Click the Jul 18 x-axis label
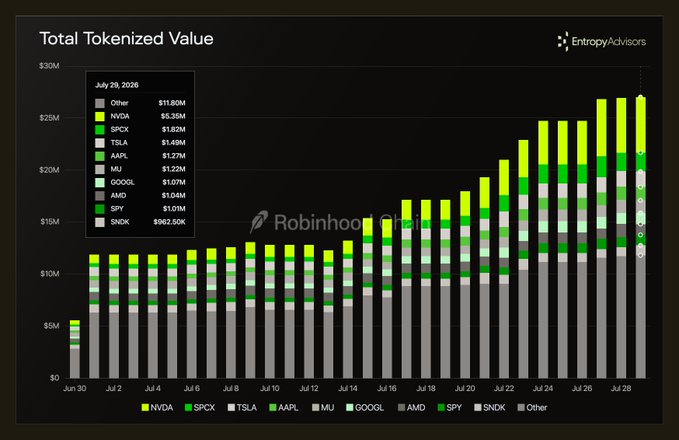The height and width of the screenshot is (440, 679). click(426, 388)
